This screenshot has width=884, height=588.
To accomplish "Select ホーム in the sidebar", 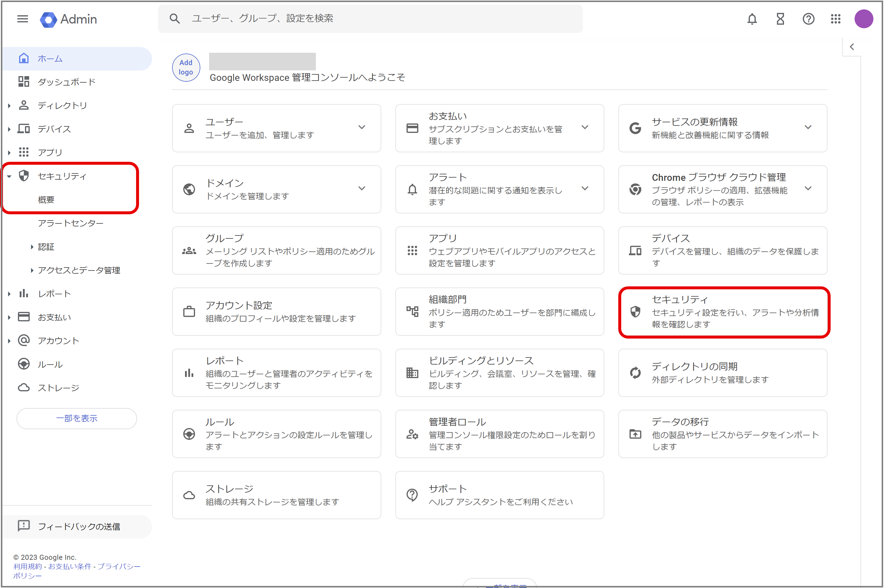I will pos(77,59).
